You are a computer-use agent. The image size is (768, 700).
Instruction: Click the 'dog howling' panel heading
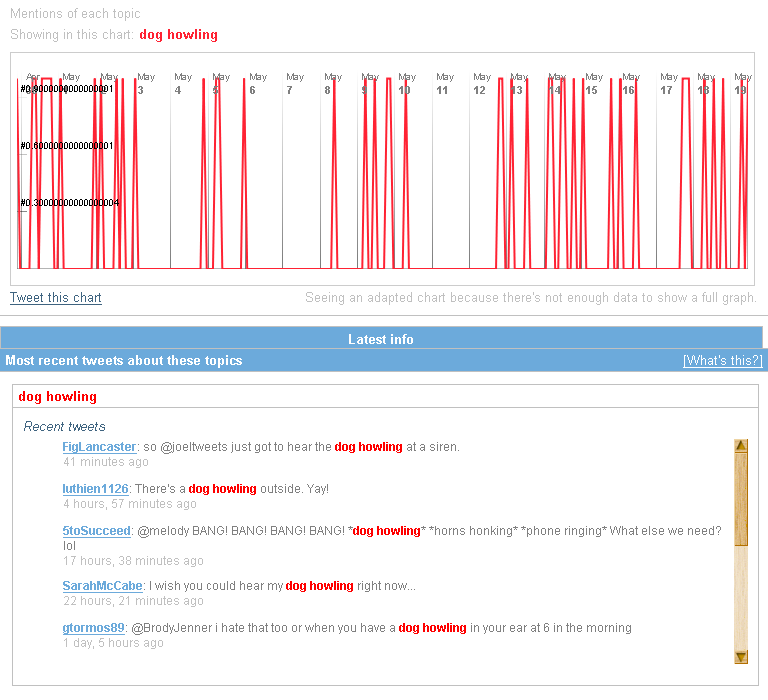(x=58, y=397)
